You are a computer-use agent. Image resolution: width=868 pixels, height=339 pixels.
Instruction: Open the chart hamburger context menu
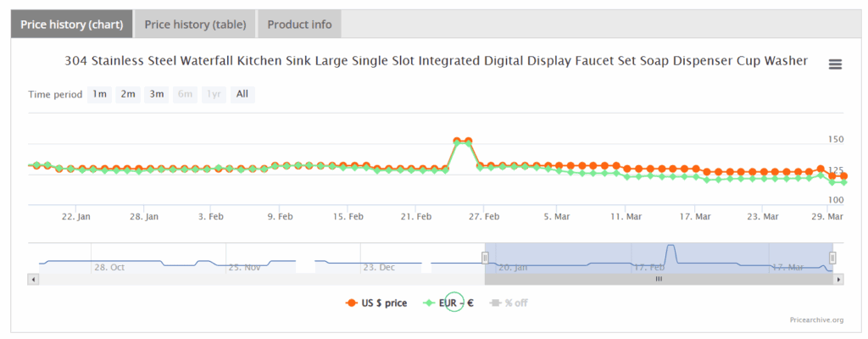point(835,65)
